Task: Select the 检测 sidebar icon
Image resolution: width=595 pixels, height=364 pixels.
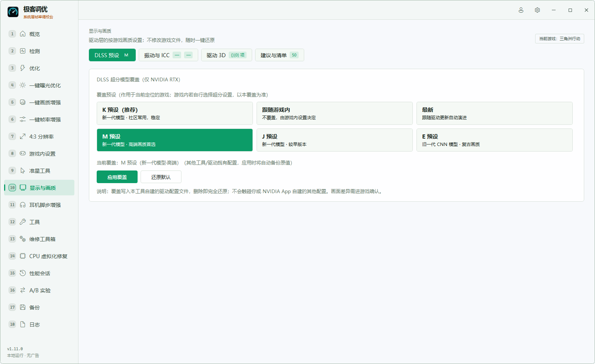Action: coord(23,51)
